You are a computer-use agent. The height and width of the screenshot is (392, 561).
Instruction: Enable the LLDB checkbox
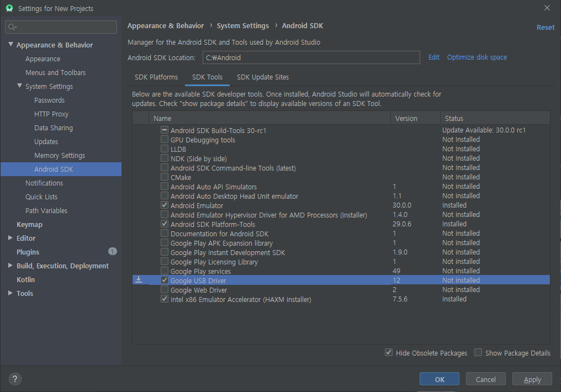(x=164, y=149)
